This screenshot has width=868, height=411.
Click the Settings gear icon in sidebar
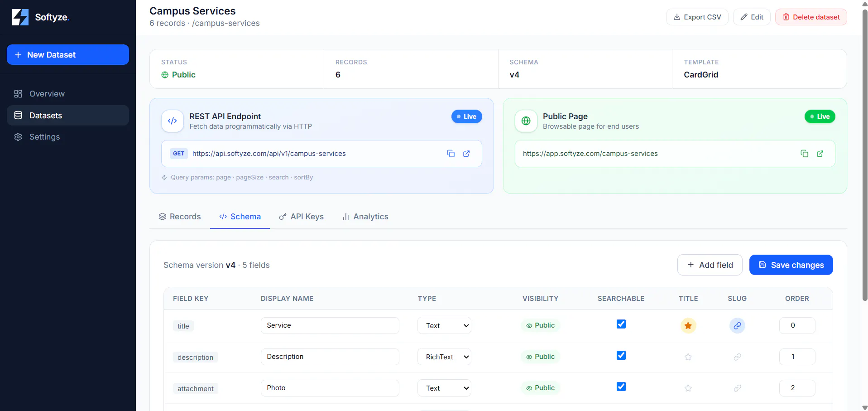click(x=18, y=137)
